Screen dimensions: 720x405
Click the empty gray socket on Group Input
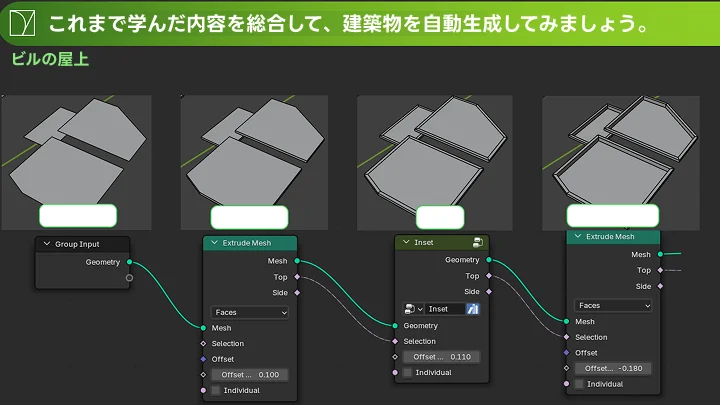coord(129,277)
